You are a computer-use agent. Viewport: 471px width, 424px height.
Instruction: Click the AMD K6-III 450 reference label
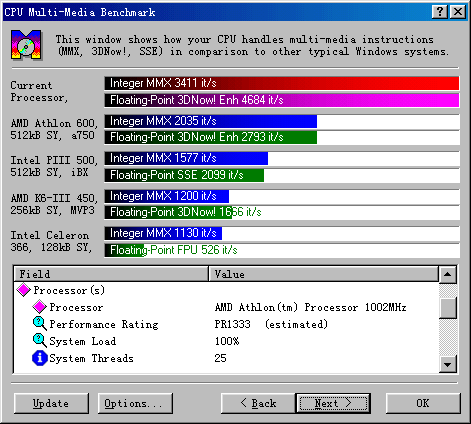point(54,204)
